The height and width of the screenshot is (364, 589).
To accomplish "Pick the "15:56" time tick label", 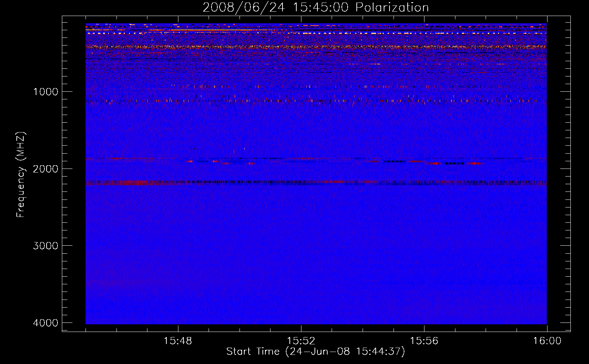I will click(x=424, y=341).
